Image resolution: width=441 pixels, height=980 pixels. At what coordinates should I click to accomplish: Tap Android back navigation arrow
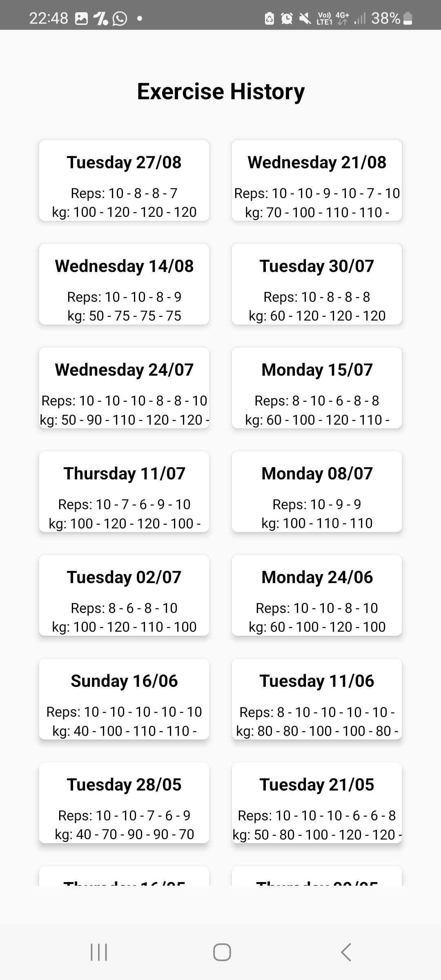click(346, 952)
